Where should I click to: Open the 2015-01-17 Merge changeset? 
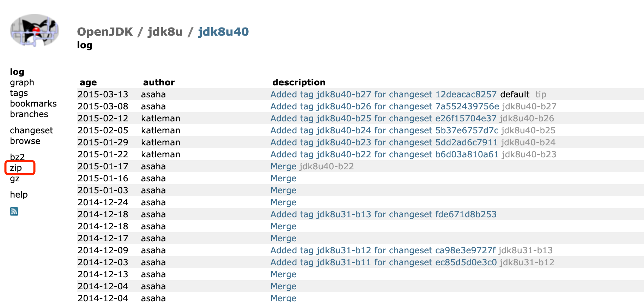(x=283, y=167)
